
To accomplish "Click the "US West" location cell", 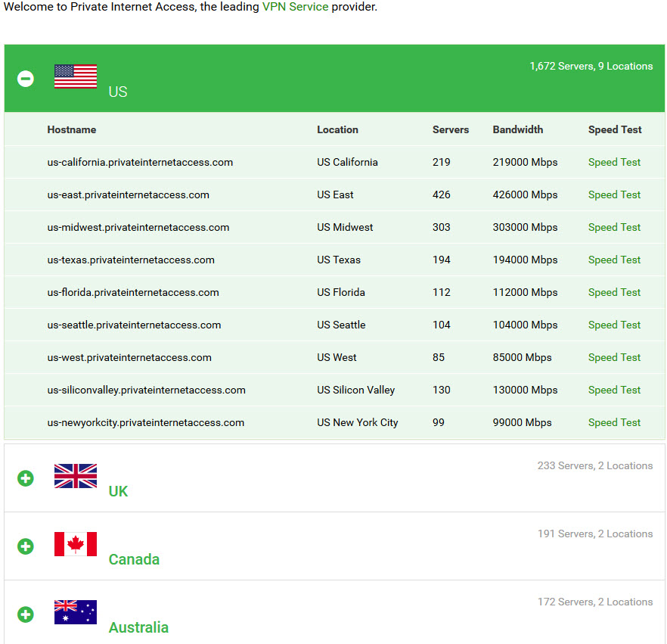I will [x=337, y=357].
